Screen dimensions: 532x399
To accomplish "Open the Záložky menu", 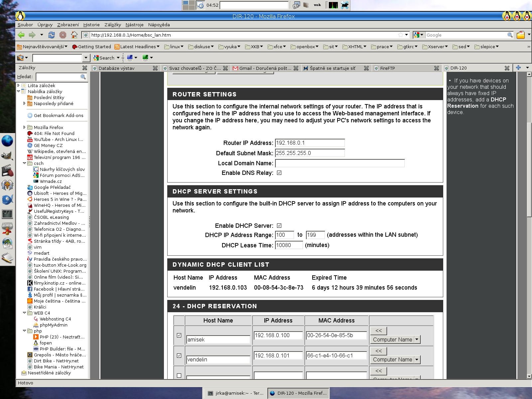I will (113, 25).
